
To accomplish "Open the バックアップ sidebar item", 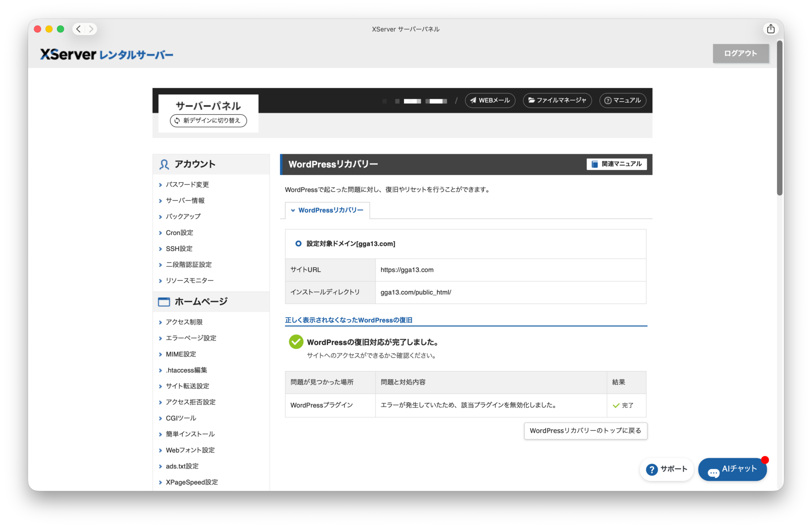I will pos(183,216).
